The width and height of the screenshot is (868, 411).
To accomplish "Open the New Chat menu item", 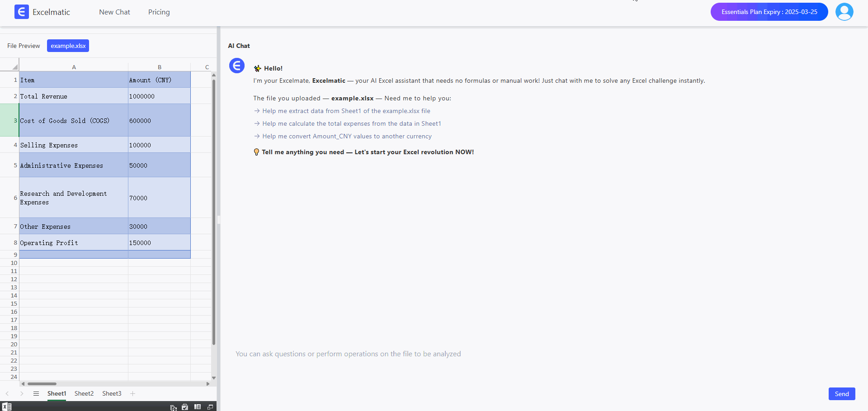I will [x=114, y=12].
